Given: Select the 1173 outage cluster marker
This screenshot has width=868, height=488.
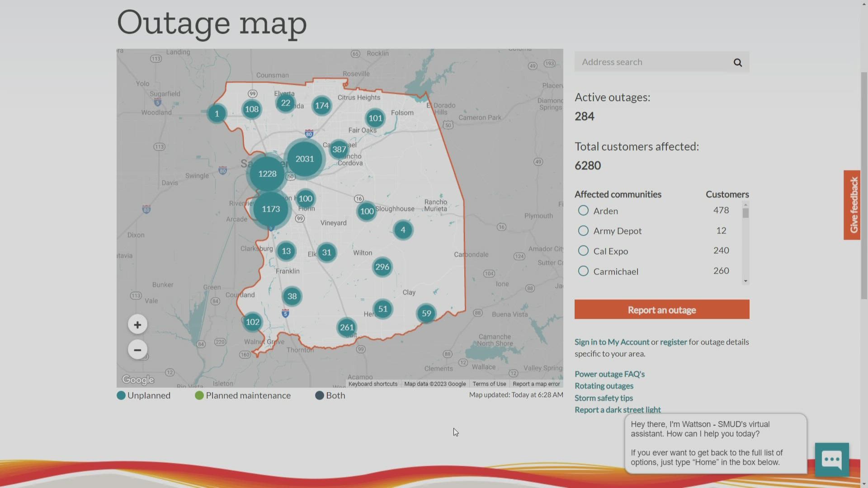Looking at the screenshot, I should point(271,209).
